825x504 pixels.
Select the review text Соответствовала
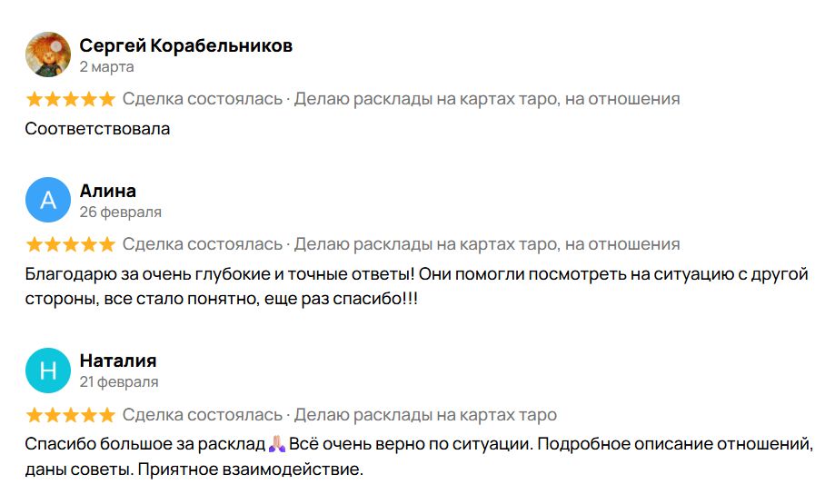coord(98,128)
